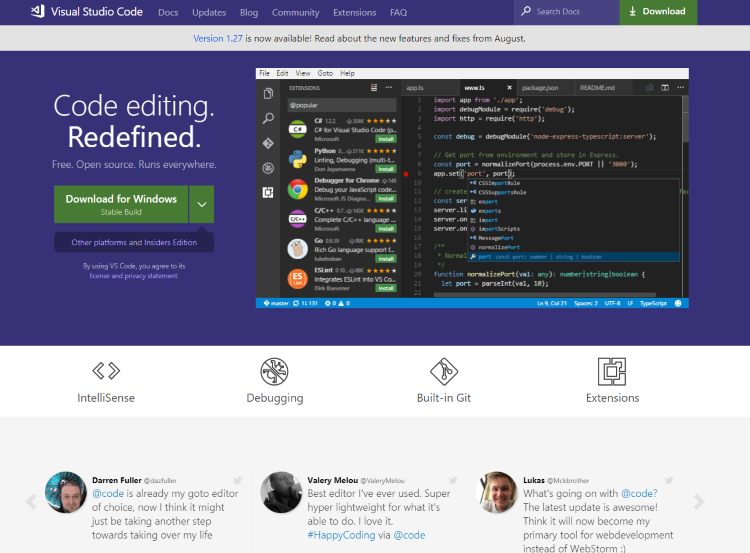The image size is (750, 553).
Task: Click the search magnifier icon in header
Action: point(526,11)
